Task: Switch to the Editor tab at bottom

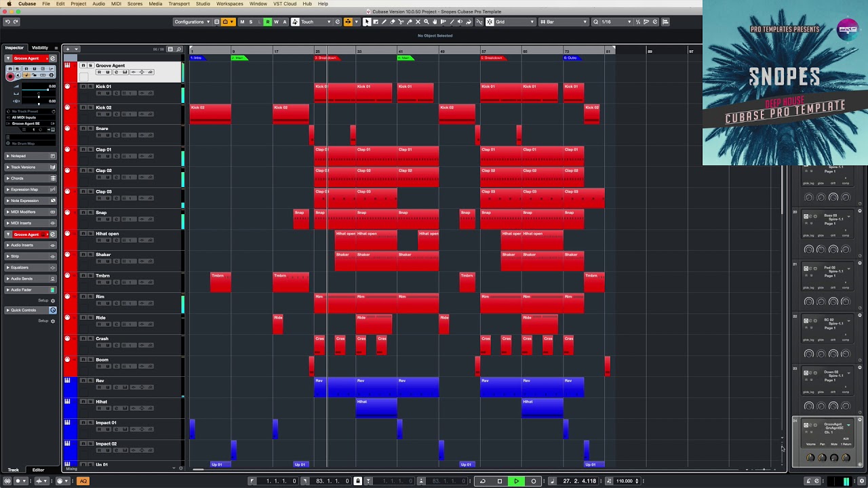Action: click(38, 470)
